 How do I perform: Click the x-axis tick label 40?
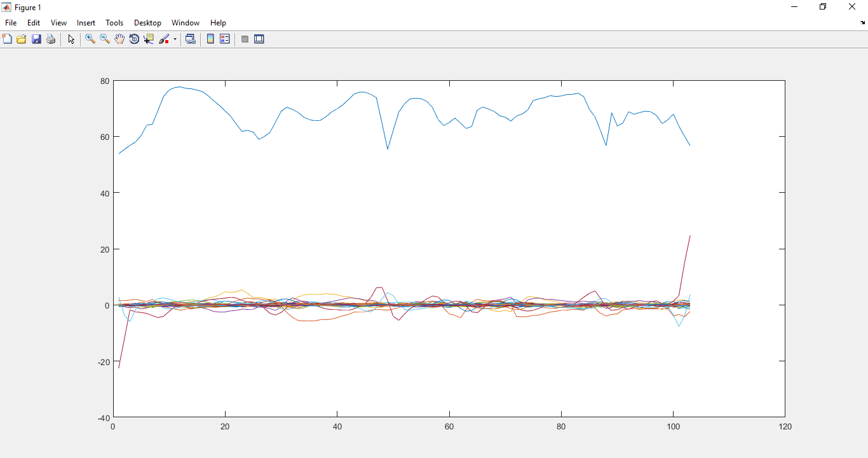click(337, 427)
